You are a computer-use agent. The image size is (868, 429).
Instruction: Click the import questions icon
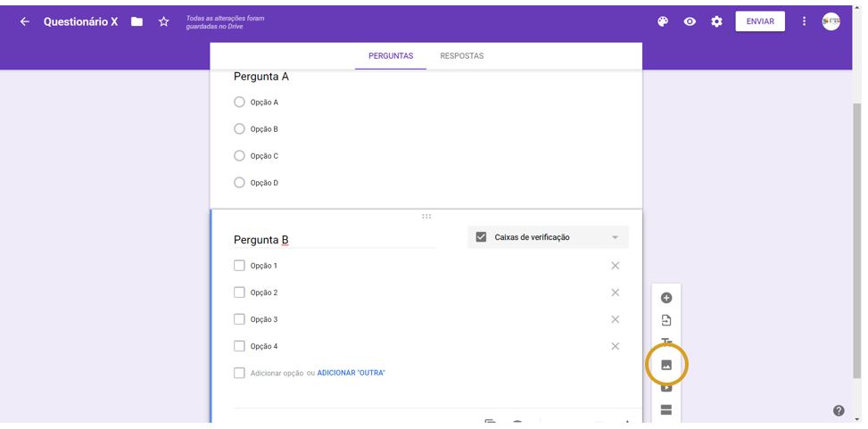665,320
